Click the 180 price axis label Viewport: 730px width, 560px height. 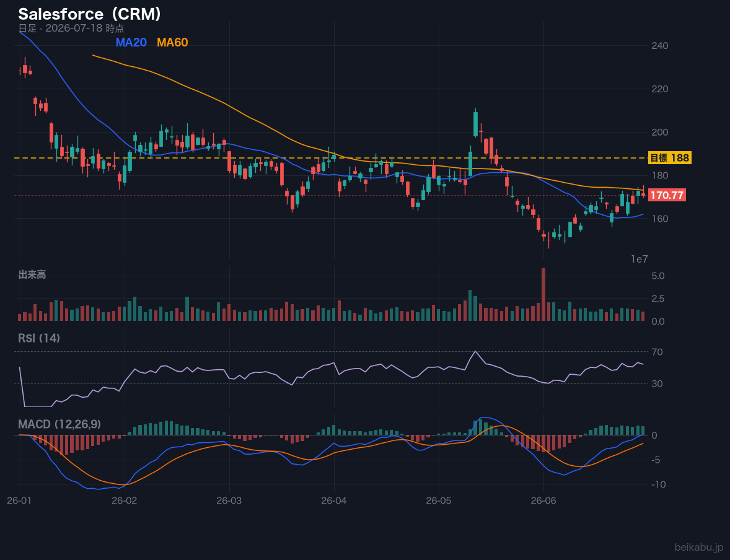[x=659, y=175]
